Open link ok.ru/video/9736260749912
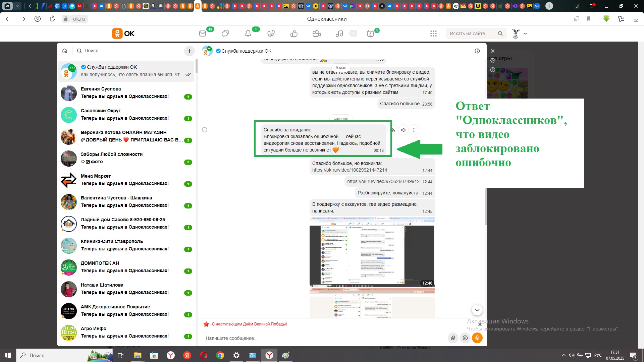Screen dimensions: 644x362 point(383,182)
